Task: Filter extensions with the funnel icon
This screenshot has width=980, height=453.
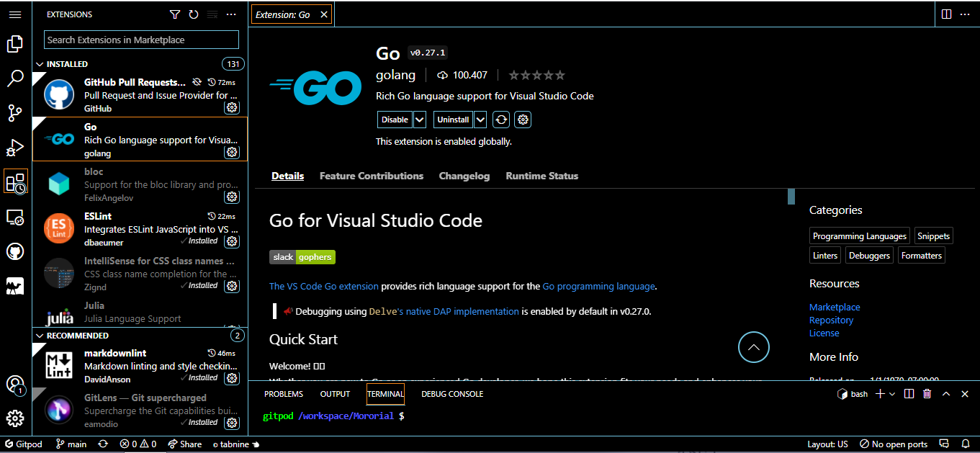Action: tap(175, 14)
